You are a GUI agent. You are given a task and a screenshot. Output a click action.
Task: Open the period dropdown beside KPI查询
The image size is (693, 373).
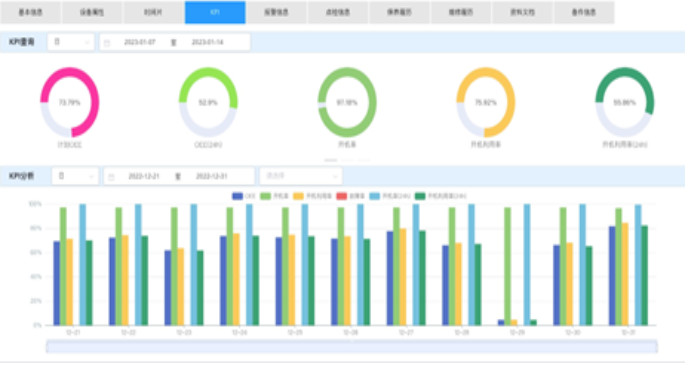click(71, 42)
